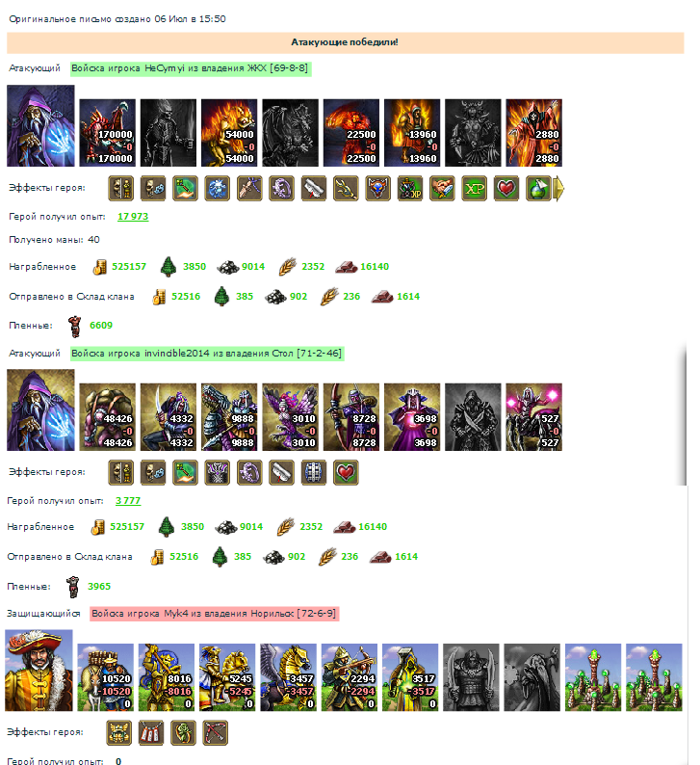This screenshot has height=765, width=700.
Task: Click the prisoners icon beside 6609
Action: click(x=74, y=327)
